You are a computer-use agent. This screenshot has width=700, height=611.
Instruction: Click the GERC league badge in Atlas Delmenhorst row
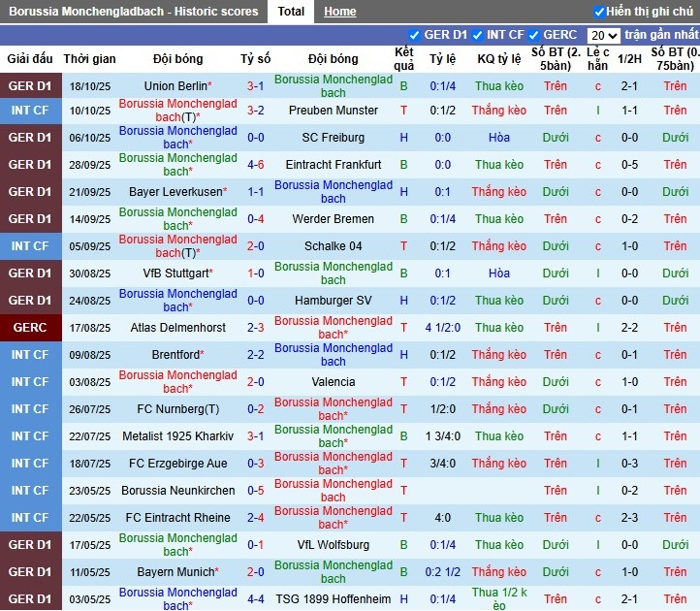pos(29,328)
